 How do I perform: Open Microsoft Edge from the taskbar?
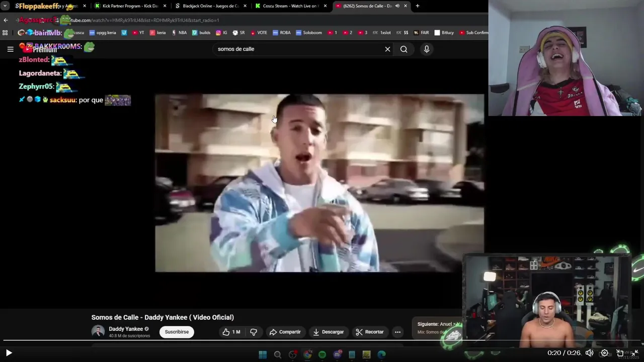(381, 354)
